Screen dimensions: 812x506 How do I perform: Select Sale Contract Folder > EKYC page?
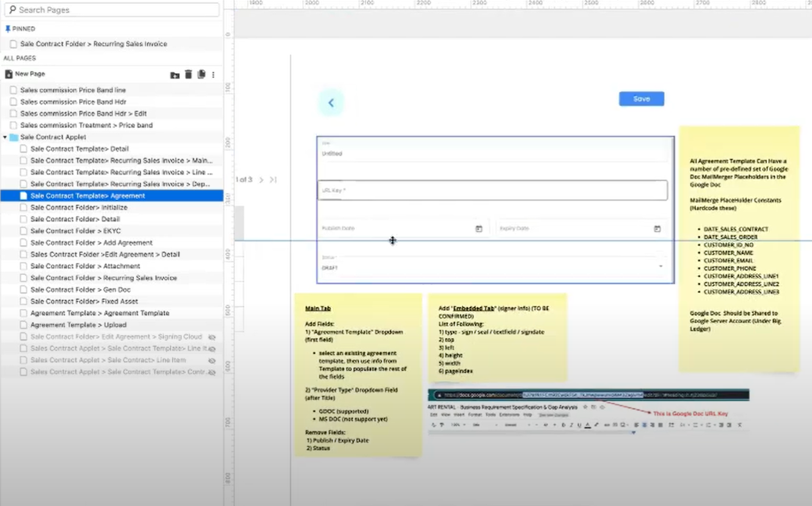(75, 231)
